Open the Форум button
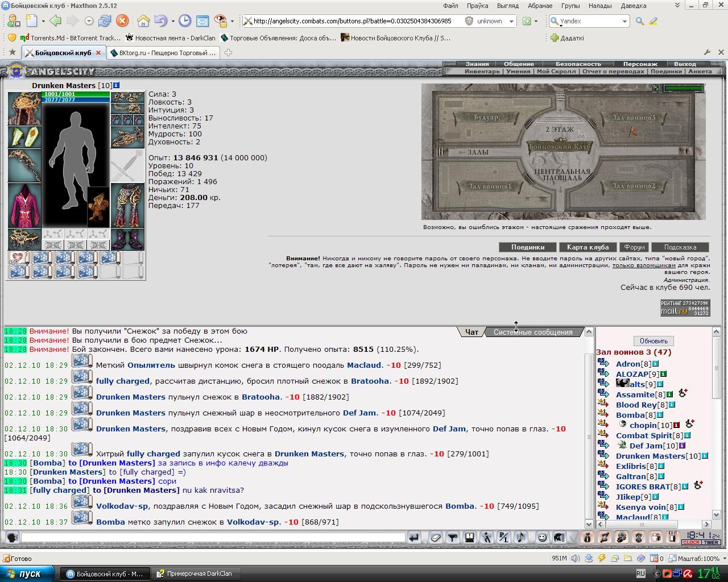This screenshot has width=728, height=582. (x=634, y=247)
